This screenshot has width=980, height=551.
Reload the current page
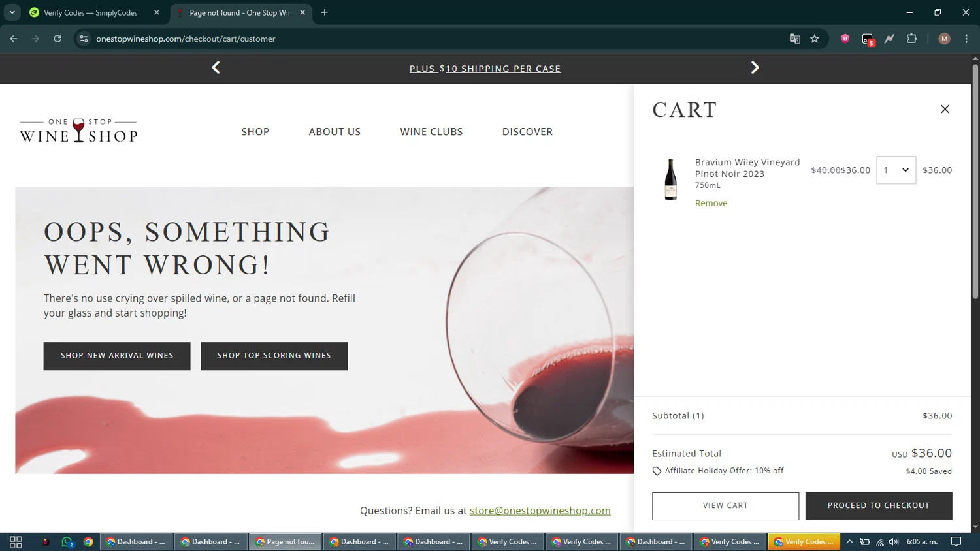coord(57,39)
